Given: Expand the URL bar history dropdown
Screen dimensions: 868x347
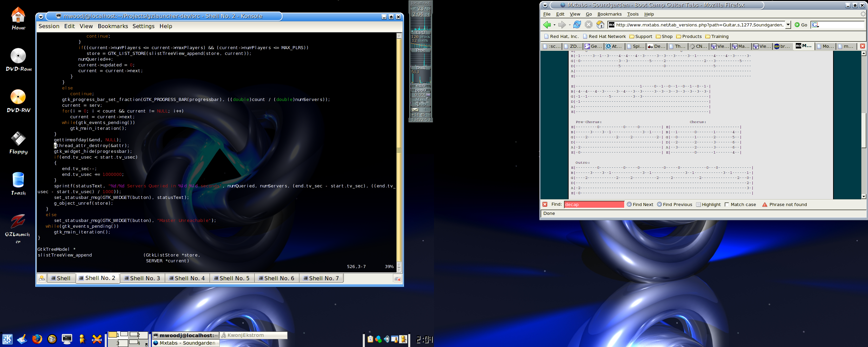Looking at the screenshot, I should [788, 25].
